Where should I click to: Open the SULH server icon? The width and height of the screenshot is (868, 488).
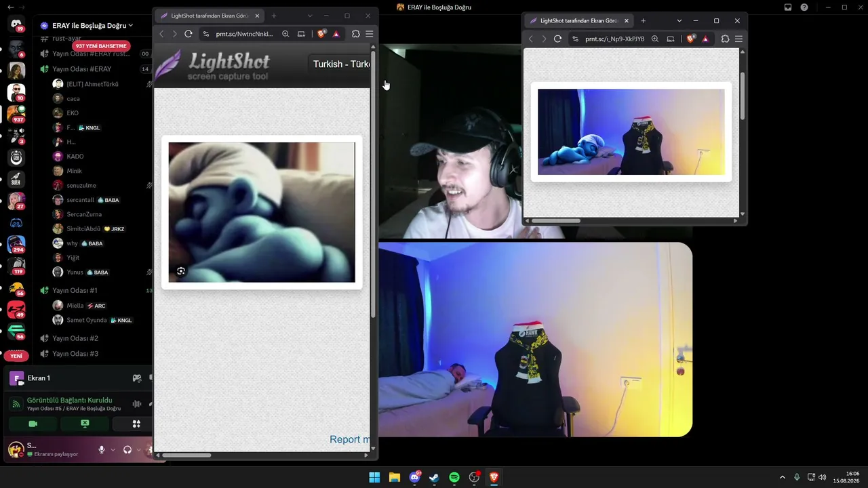click(16, 180)
